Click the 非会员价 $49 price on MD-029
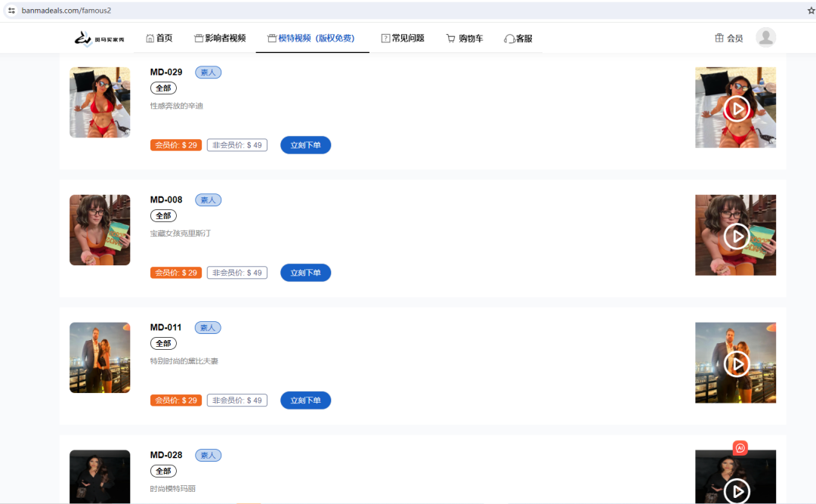This screenshot has width=816, height=504. [x=236, y=144]
